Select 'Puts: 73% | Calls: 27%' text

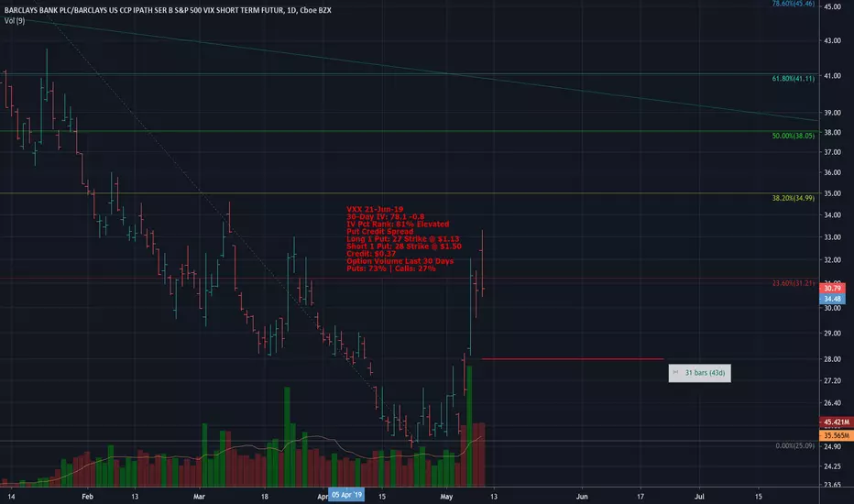coord(391,268)
